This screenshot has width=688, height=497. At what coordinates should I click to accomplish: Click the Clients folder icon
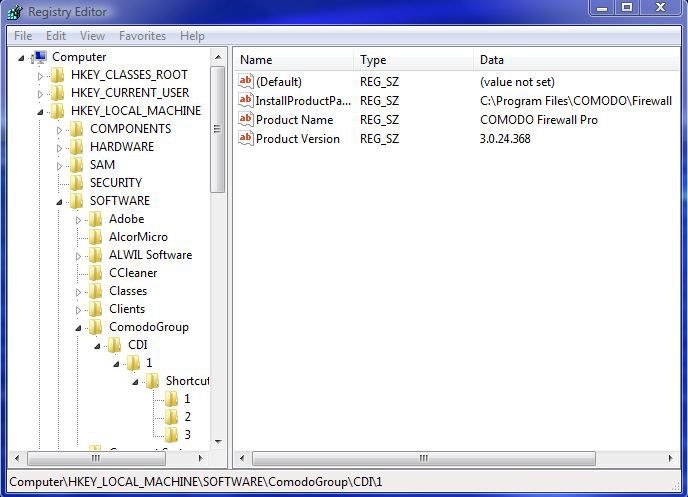[x=95, y=309]
